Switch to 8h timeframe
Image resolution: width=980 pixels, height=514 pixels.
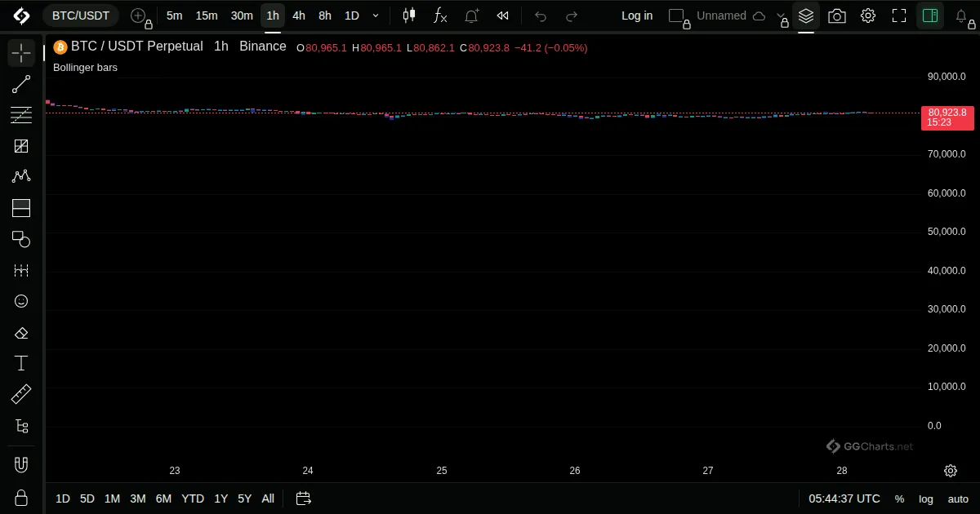click(325, 16)
